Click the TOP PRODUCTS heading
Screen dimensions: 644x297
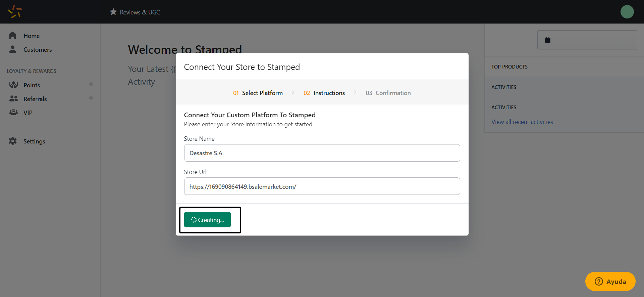509,67
